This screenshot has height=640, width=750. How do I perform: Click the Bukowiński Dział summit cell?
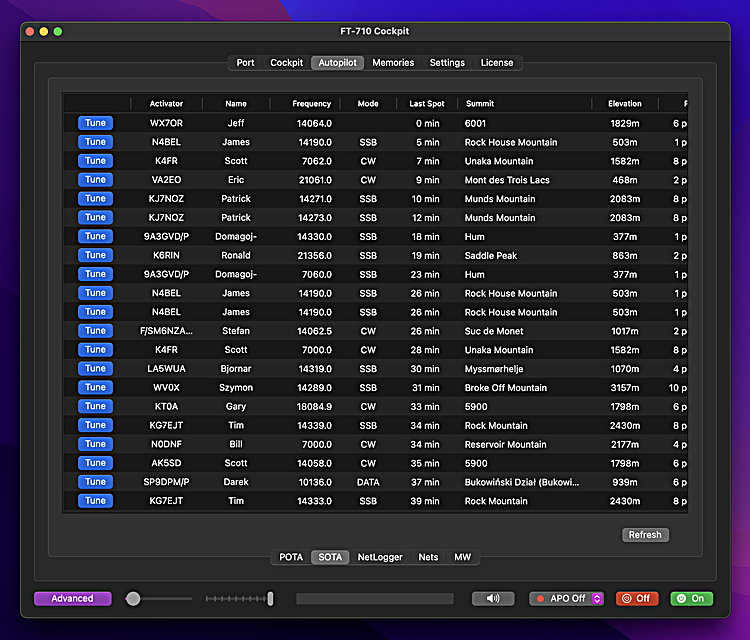[522, 483]
